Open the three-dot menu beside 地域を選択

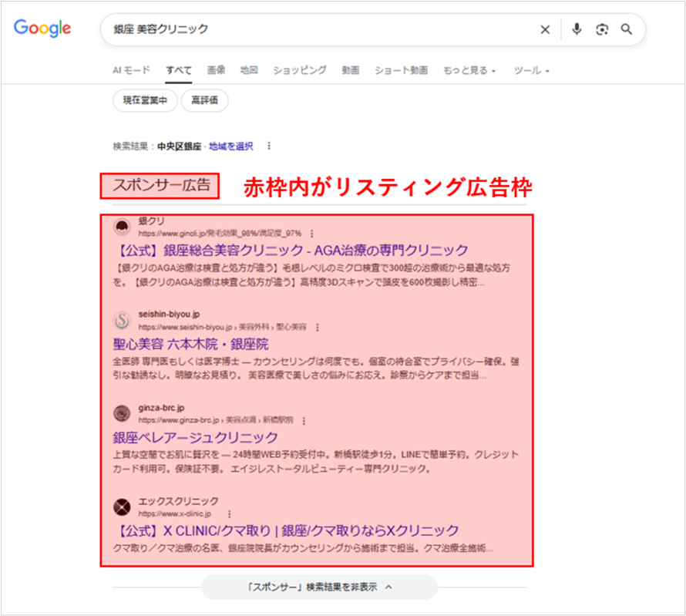click(267, 145)
